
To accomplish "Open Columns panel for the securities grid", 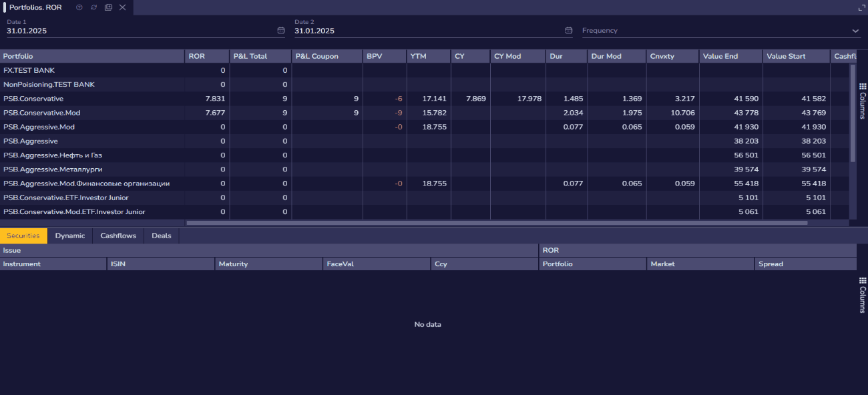I will 862,295.
